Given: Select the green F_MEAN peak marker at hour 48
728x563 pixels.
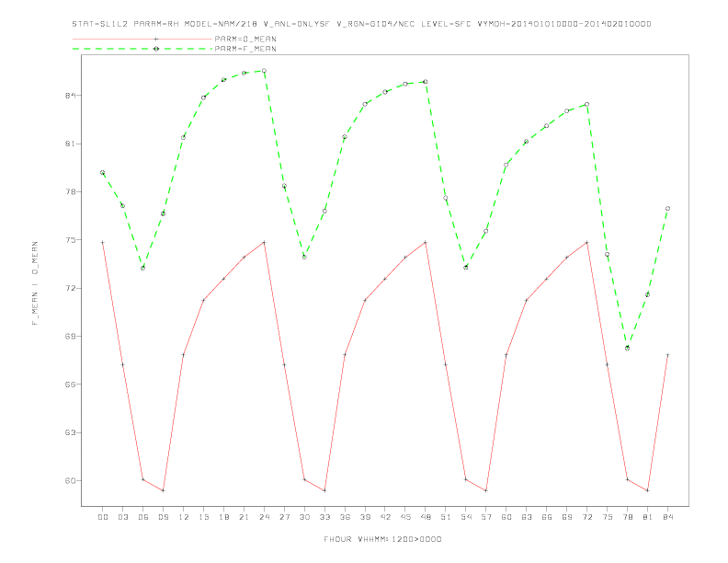Looking at the screenshot, I should (426, 82).
